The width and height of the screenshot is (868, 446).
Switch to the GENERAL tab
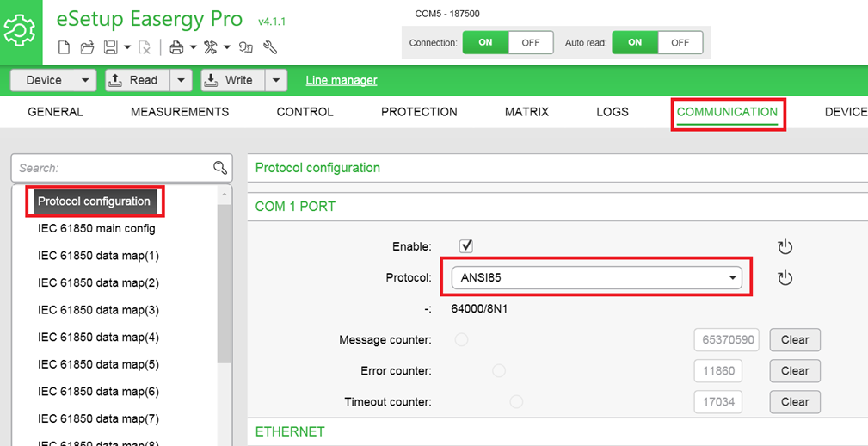pyautogui.click(x=55, y=112)
